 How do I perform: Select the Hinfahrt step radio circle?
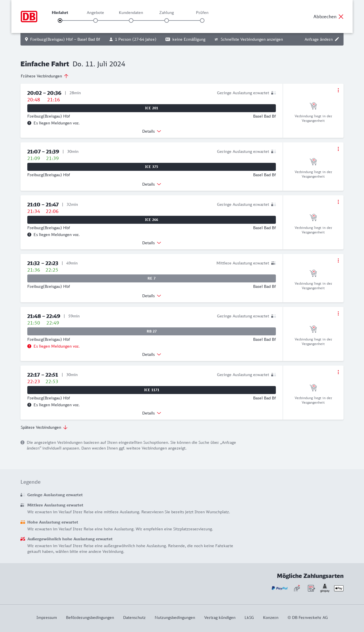click(x=60, y=20)
